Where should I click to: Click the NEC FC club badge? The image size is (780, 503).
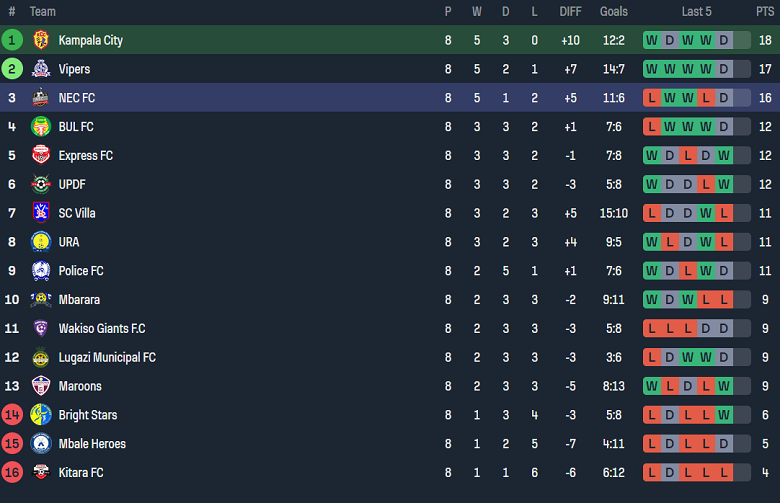click(41, 98)
